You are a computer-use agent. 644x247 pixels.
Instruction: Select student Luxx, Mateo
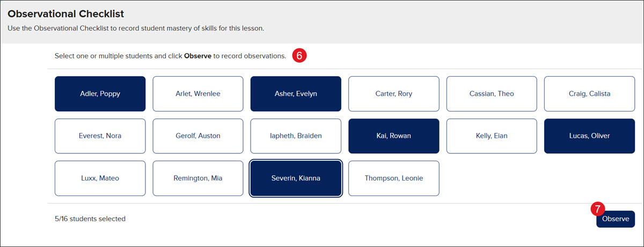[100, 178]
